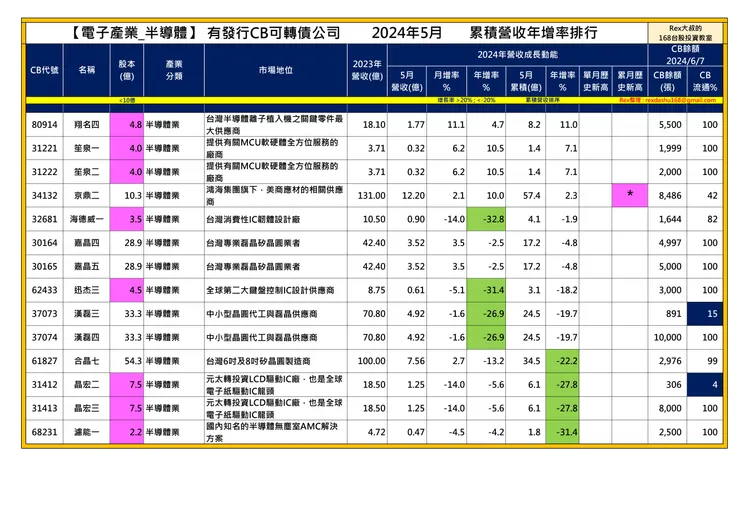This screenshot has width=740, height=523.
Task: Click the CB代號 column header
Action: click(x=44, y=70)
